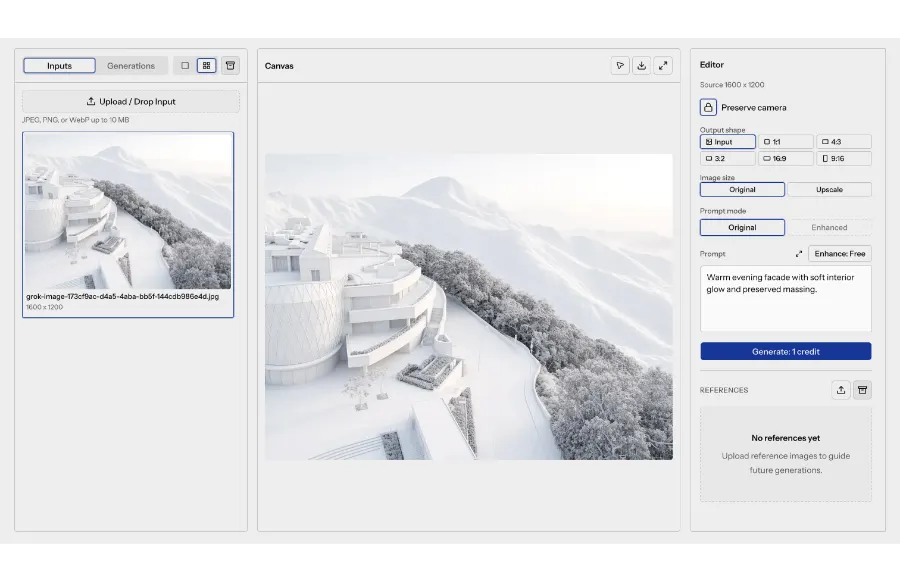Toggle the Preserve camera lock
Screen dimensions: 900x565
point(708,107)
